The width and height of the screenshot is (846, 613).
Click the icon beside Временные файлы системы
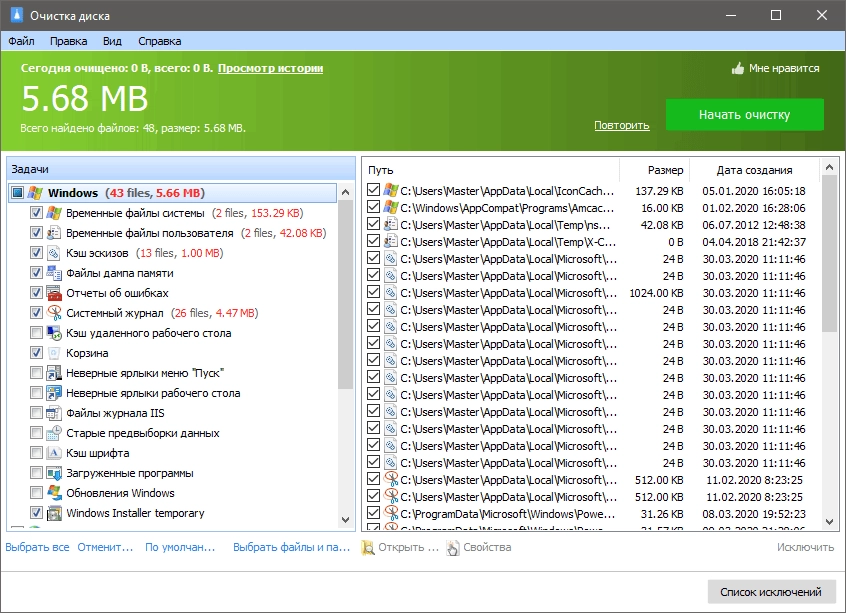pos(54,213)
